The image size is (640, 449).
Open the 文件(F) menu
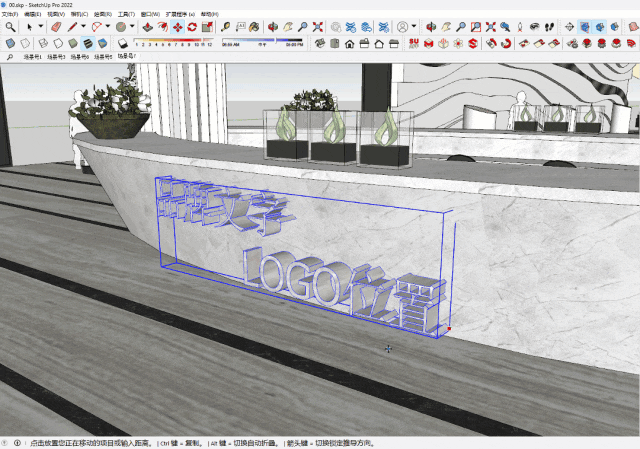(x=10, y=14)
